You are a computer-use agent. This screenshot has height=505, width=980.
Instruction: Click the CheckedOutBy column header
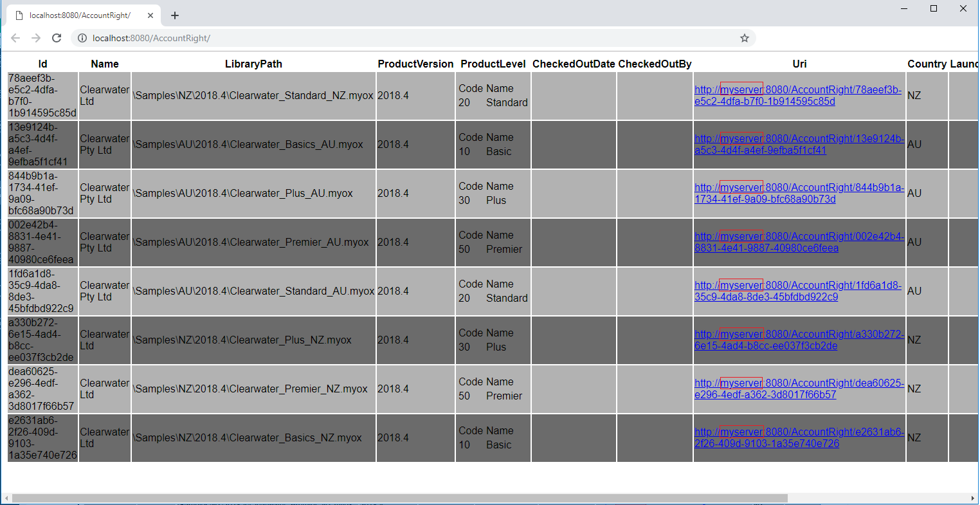click(x=655, y=64)
